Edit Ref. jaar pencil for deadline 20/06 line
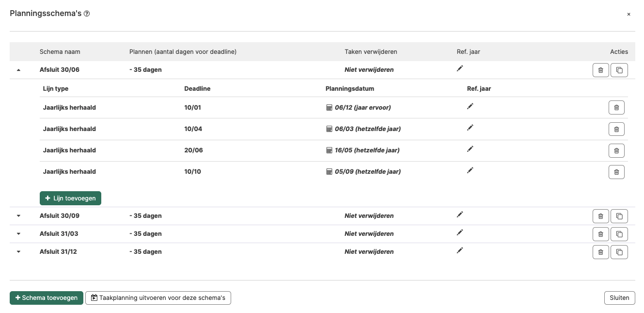 470,149
